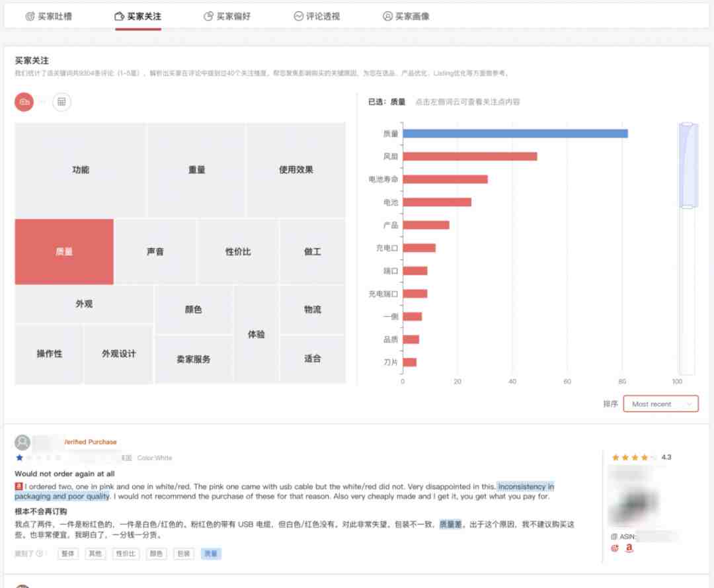Click the 性价比 tag under review
The width and height of the screenshot is (714, 588).
pos(126,554)
